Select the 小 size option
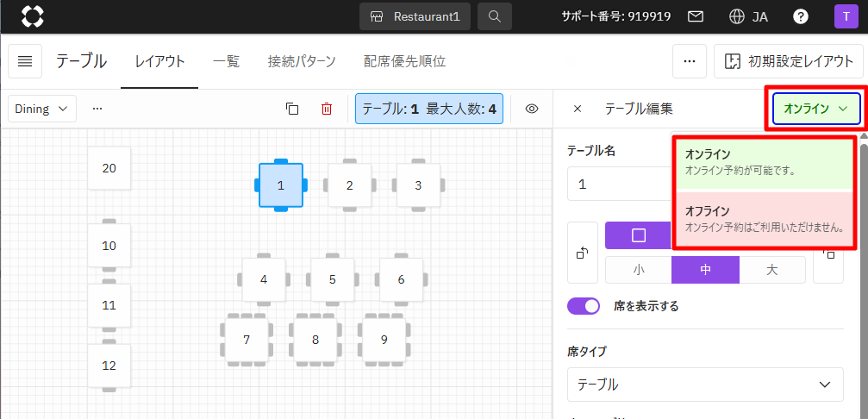Viewport: 868px width, 419px height. [639, 270]
